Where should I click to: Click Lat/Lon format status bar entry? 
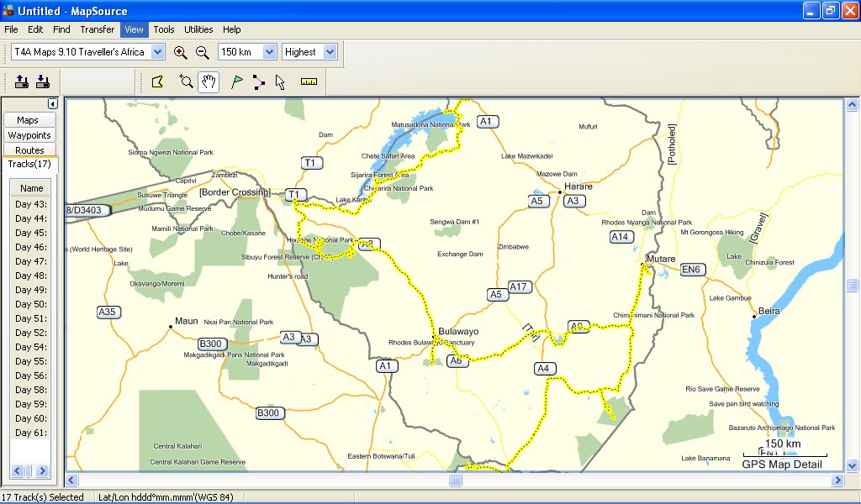click(x=166, y=497)
